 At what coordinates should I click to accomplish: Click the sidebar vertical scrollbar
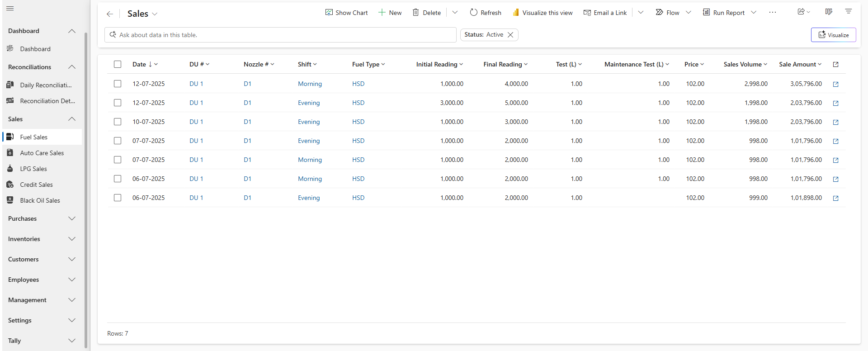coord(86,190)
